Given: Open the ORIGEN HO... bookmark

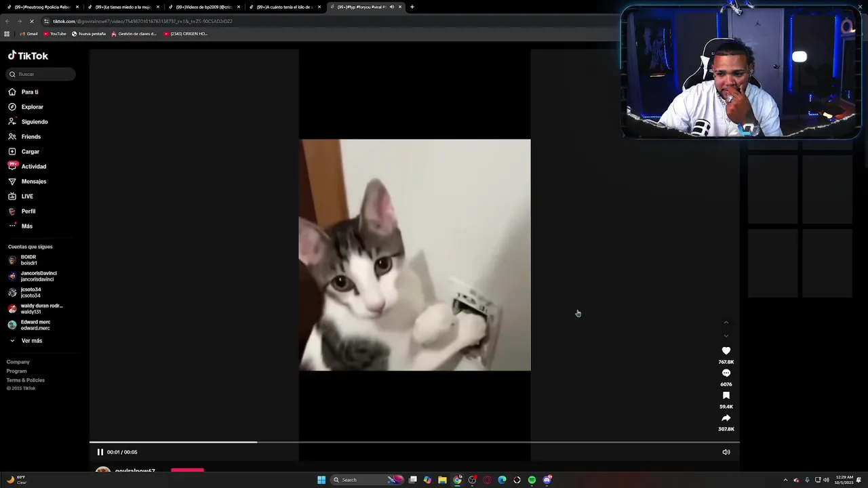Looking at the screenshot, I should 186,33.
